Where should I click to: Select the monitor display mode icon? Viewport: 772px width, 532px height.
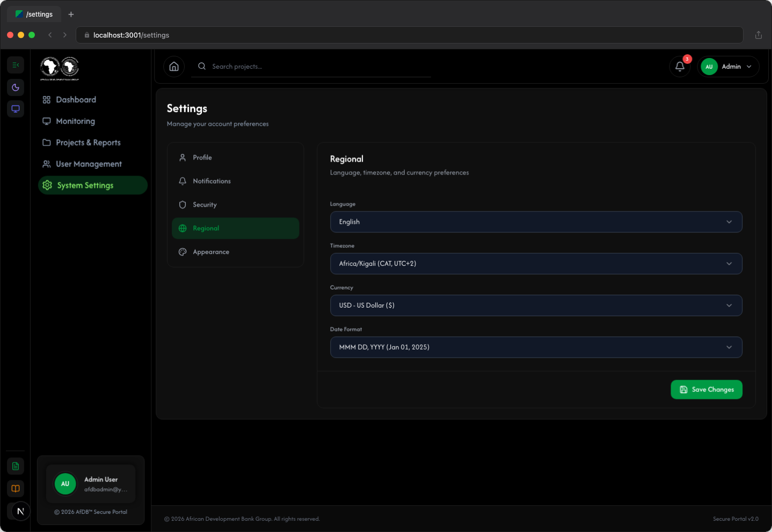[16, 109]
